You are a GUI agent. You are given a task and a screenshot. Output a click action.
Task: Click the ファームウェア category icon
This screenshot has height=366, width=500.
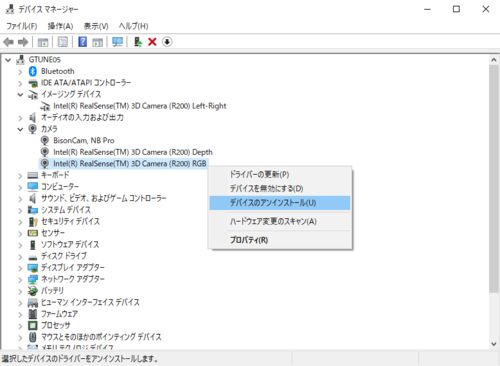click(x=33, y=314)
